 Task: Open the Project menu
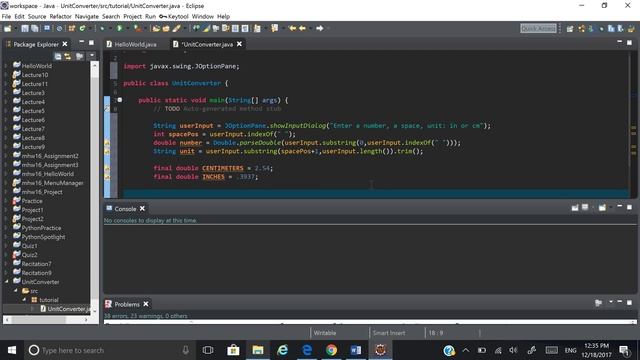[x=133, y=16]
